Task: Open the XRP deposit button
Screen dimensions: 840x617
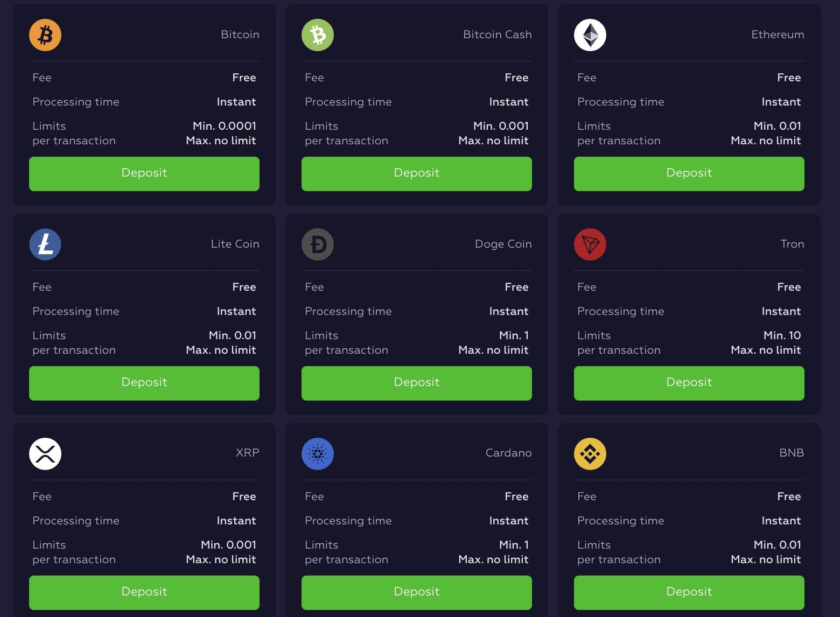Action: point(144,592)
